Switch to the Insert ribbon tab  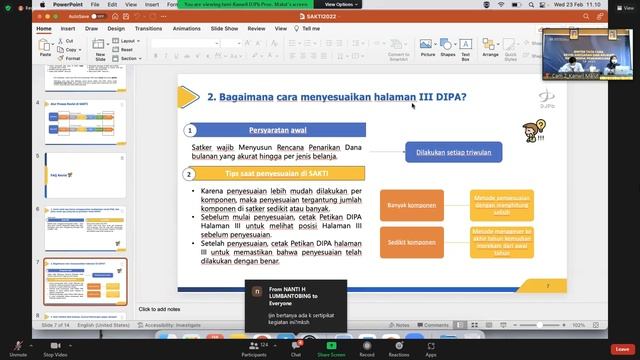coord(68,29)
